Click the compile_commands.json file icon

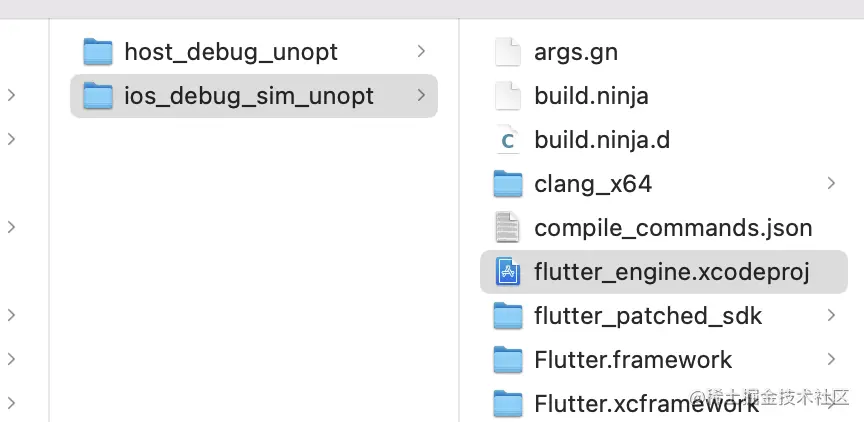(508, 228)
